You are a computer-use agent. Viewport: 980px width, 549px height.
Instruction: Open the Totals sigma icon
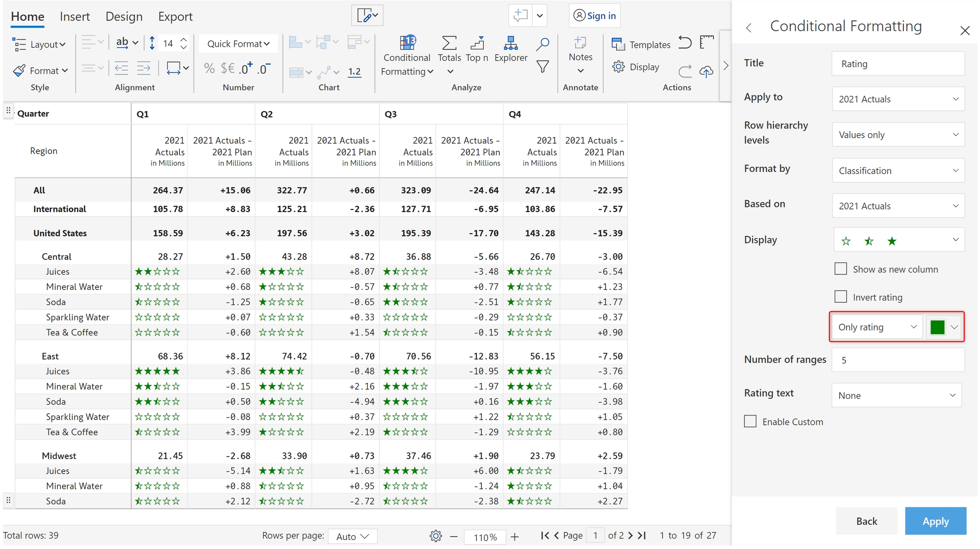point(449,43)
